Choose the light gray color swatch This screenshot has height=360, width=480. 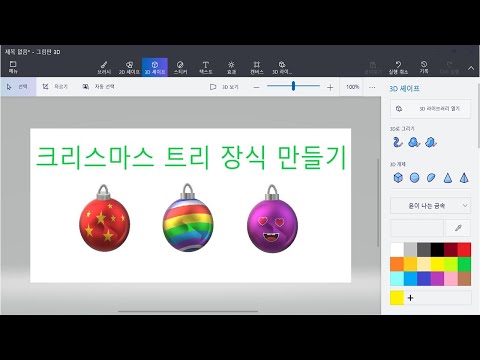coord(410,250)
